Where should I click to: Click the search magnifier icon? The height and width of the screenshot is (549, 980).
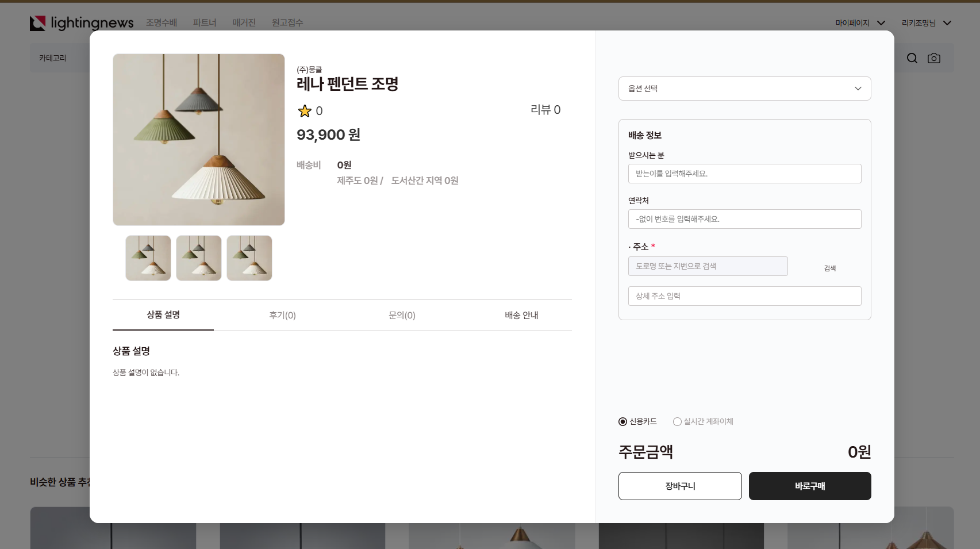912,58
